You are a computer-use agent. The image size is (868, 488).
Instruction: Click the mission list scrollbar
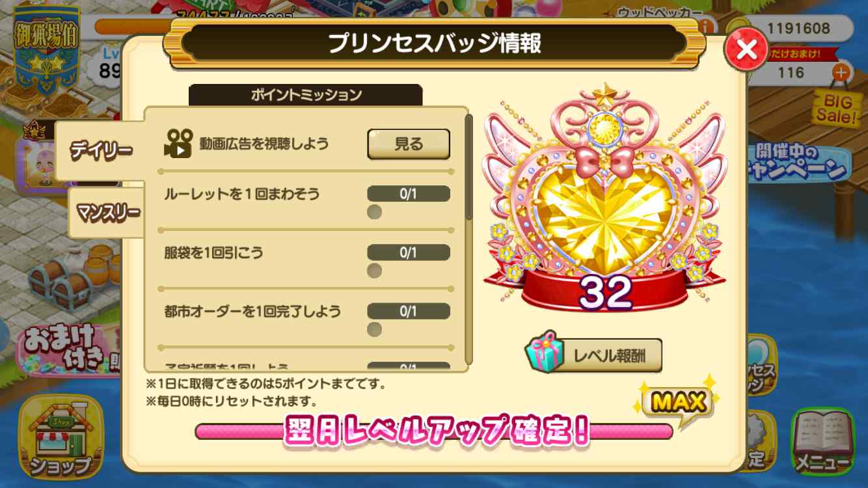pos(468,239)
